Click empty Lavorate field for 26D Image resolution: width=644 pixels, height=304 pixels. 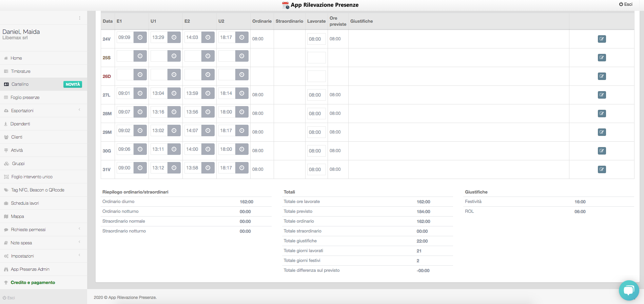tap(316, 76)
